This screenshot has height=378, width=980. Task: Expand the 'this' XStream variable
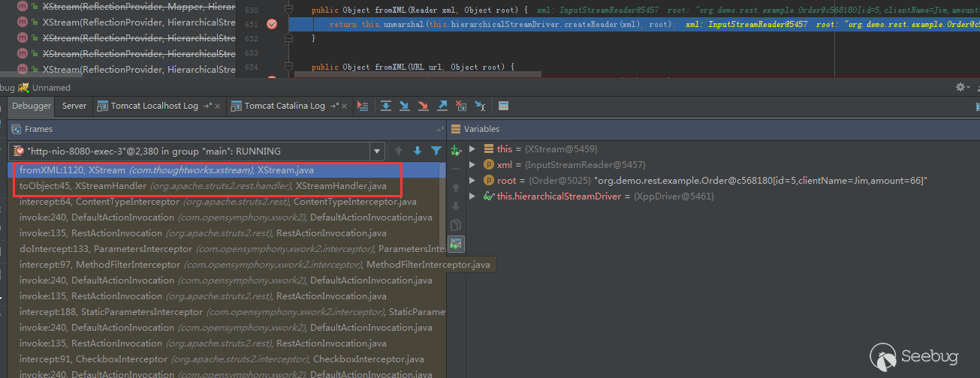tap(472, 149)
